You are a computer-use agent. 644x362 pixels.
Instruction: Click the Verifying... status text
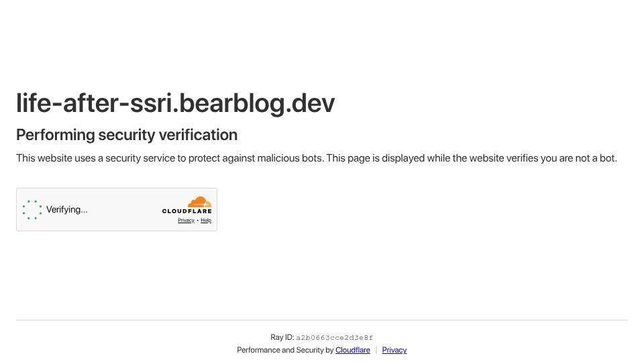67,210
